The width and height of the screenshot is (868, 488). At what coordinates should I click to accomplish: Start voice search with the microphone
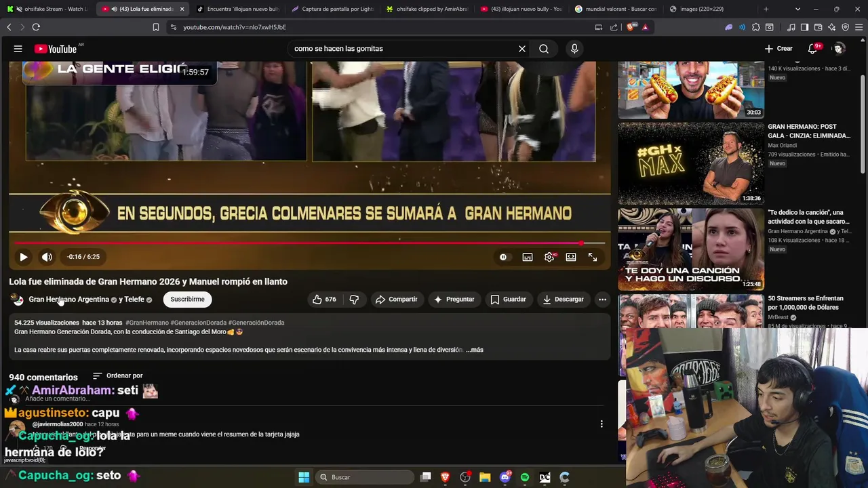(574, 49)
